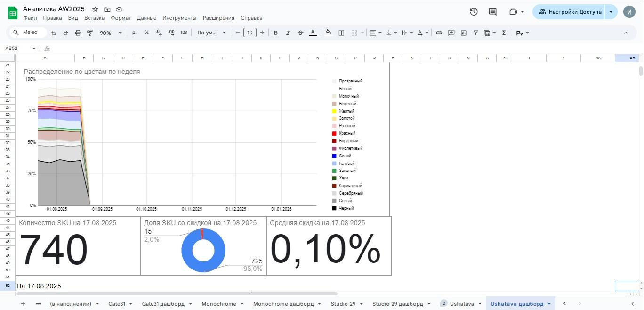
Task: Open more number formats 123
Action: pos(184,33)
